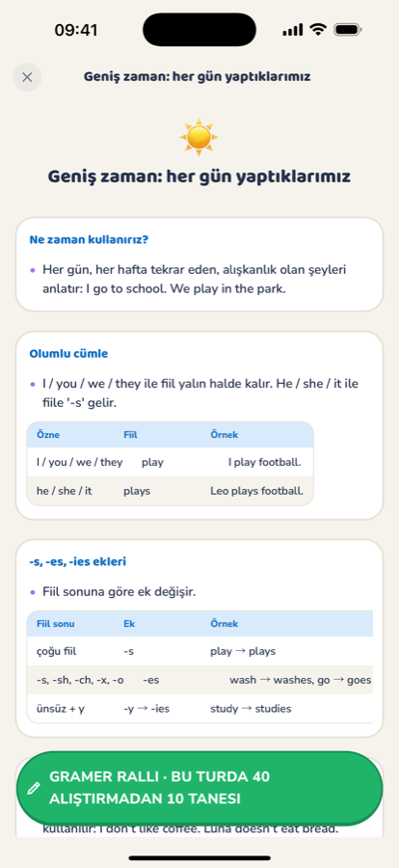Select the 'Ne zaman kullanırız?' heading

tap(89, 240)
